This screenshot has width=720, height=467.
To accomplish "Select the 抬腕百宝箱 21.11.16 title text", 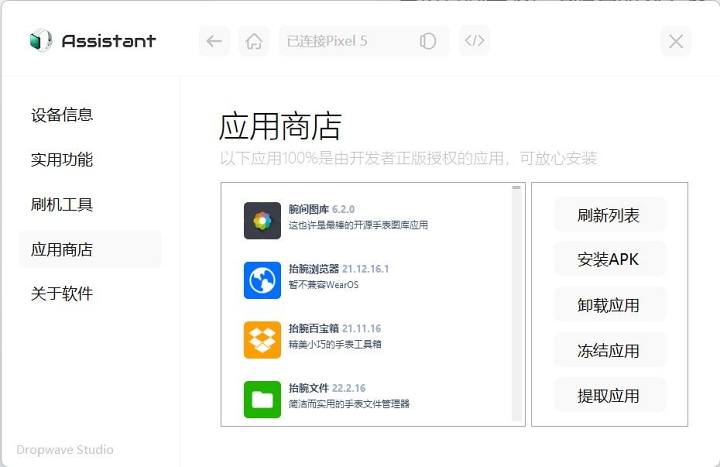I will (x=335, y=329).
